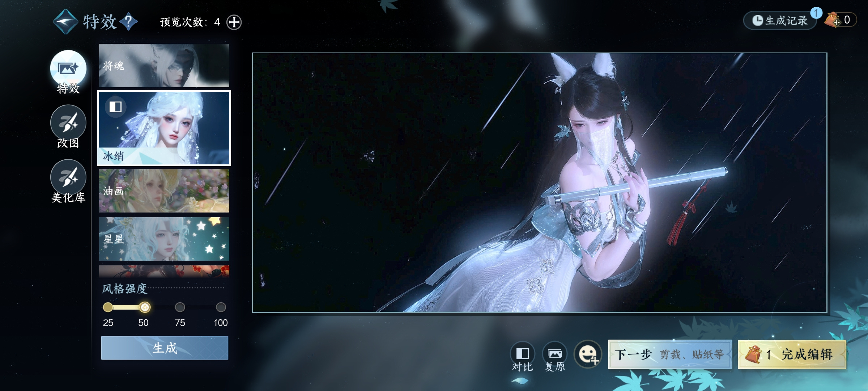Click the 生成 generate button
Image resolution: width=868 pixels, height=391 pixels.
pyautogui.click(x=165, y=348)
